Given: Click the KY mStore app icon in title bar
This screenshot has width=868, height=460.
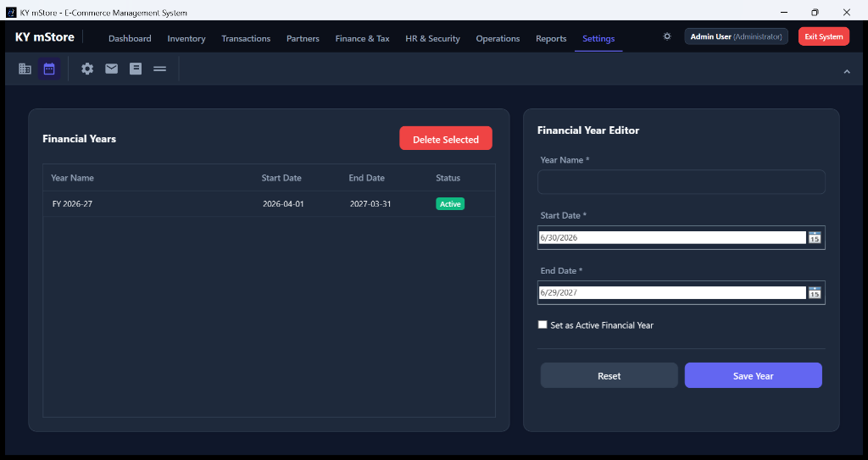Looking at the screenshot, I should tap(11, 12).
